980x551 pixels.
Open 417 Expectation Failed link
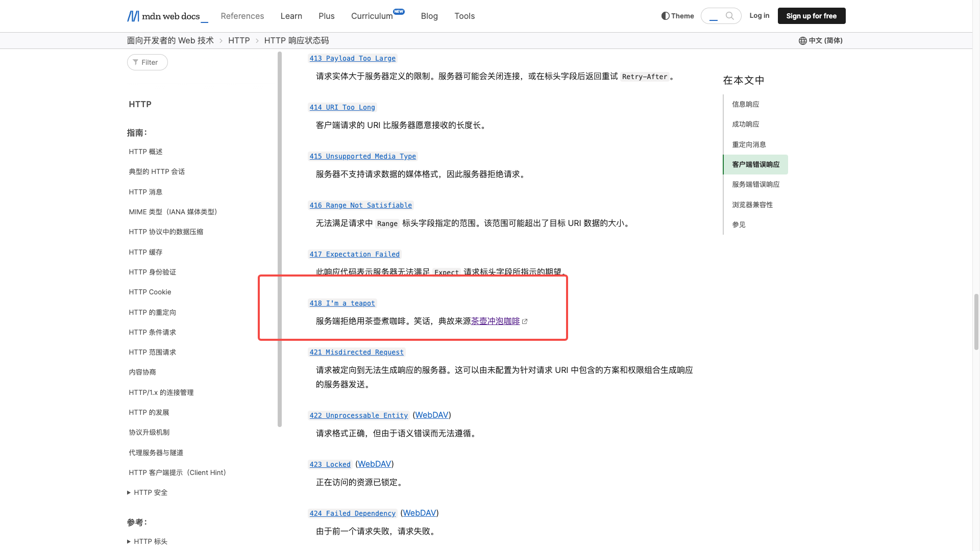(355, 255)
